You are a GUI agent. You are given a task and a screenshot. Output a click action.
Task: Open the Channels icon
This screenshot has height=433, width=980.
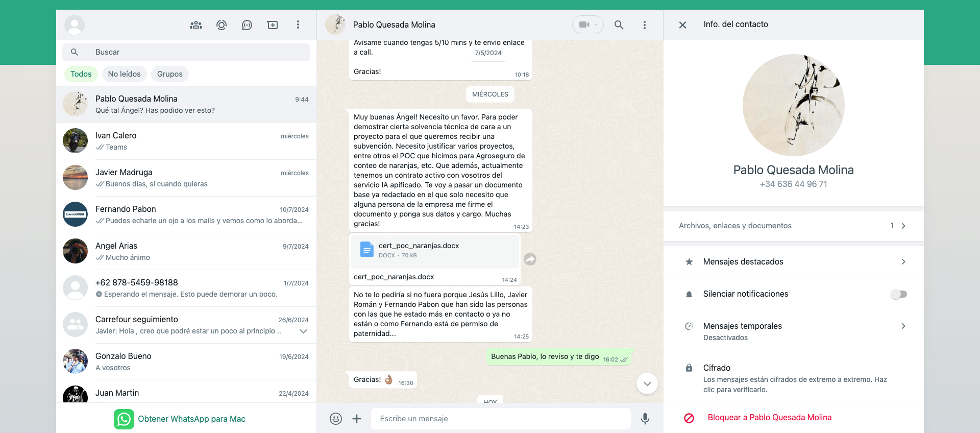247,25
